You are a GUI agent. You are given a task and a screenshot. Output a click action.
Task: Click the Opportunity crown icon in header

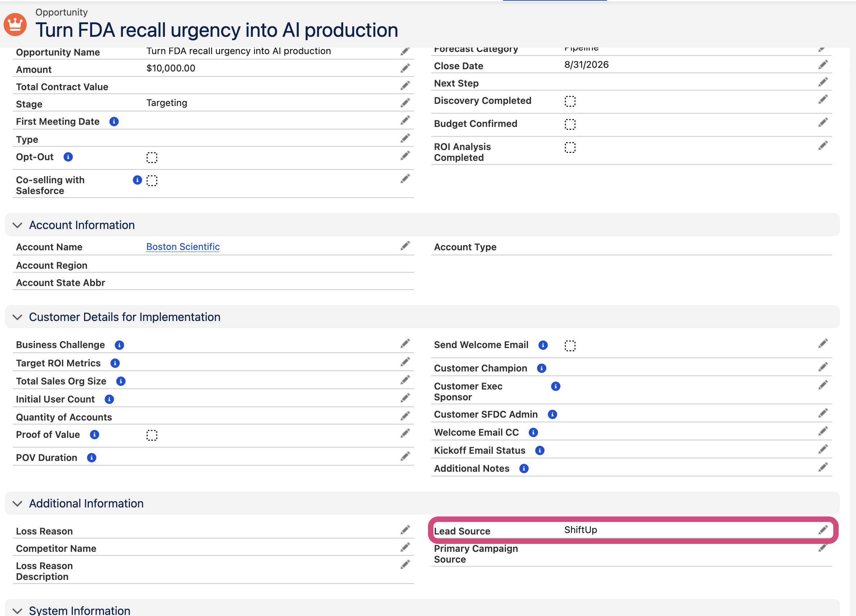(x=15, y=25)
